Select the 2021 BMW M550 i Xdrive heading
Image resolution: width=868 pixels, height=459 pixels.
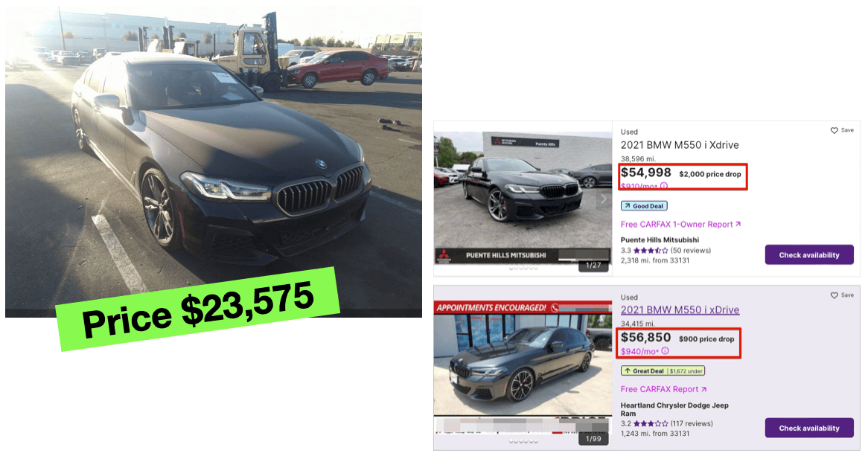coord(679,145)
